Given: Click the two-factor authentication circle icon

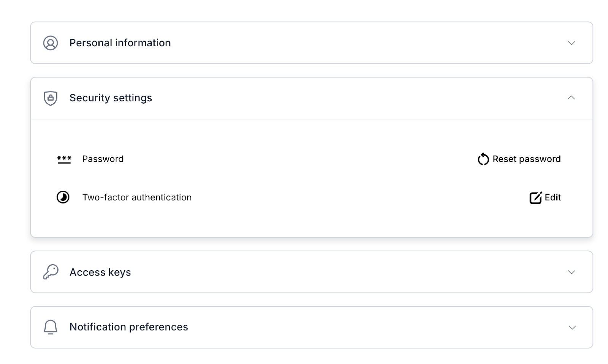Looking at the screenshot, I should click(63, 197).
